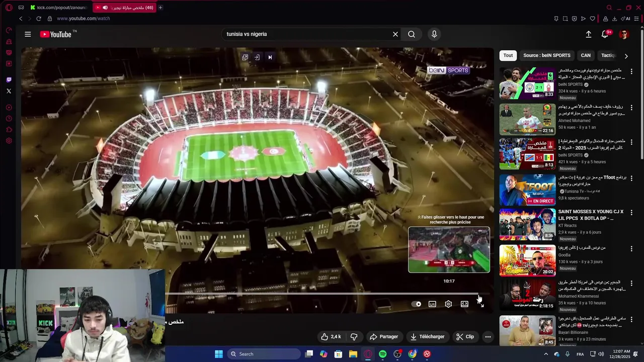The image size is (644, 362).
Task: Open options for the SAINT MOSSES video
Action: pyautogui.click(x=631, y=213)
